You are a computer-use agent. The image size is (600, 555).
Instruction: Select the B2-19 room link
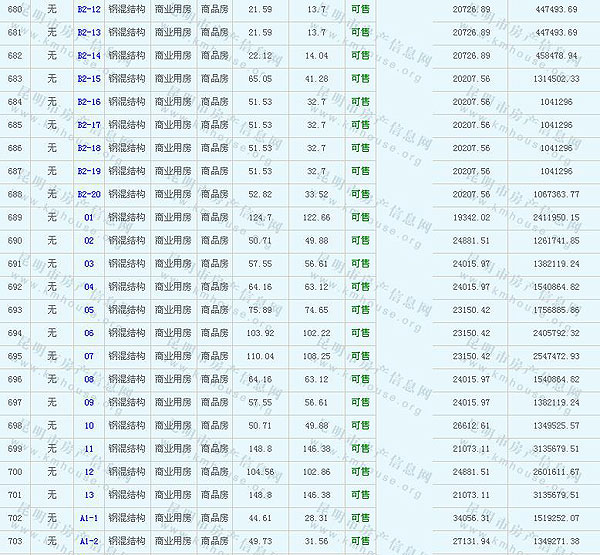[89, 171]
